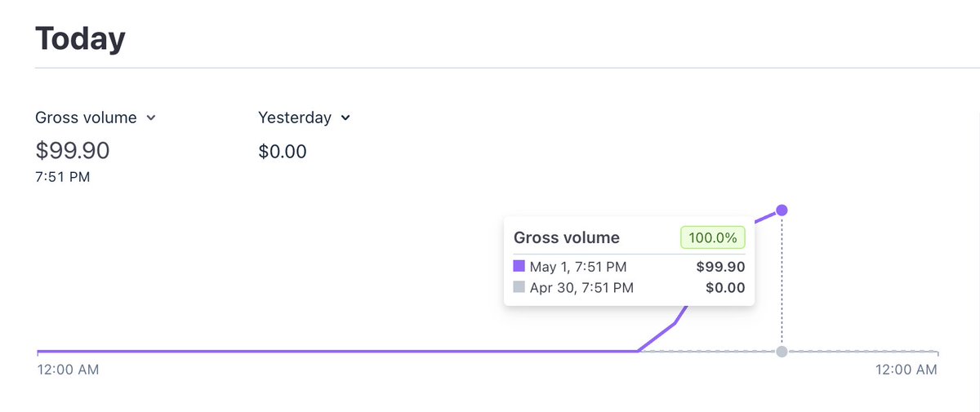Viewport: 980px width, 412px height.
Task: Click the May 1, 7:51 PM tooltip row
Action: click(x=629, y=266)
